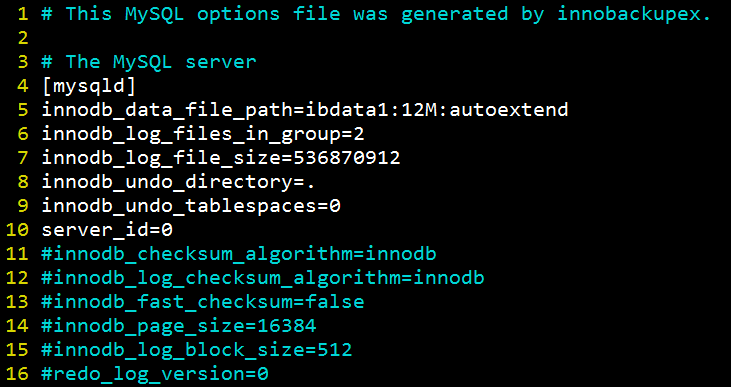Click the value 536870912 of innodb_log_file_size

coord(347,158)
